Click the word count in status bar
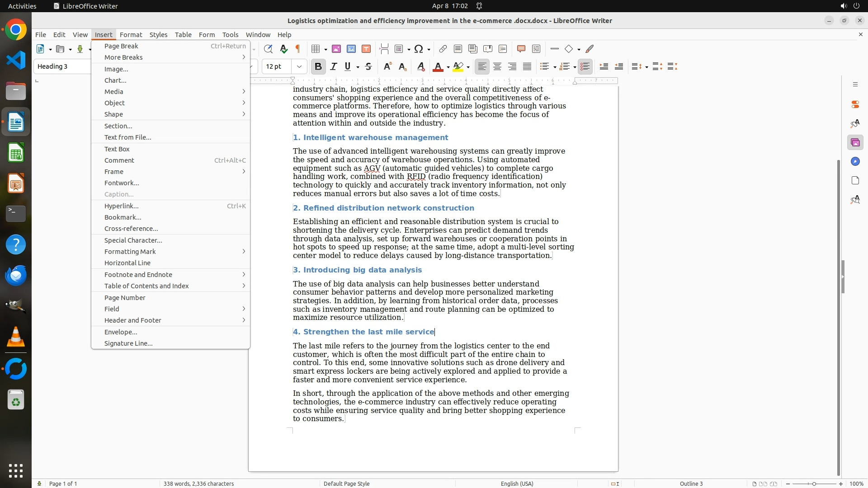The width and height of the screenshot is (868, 488). pos(198,483)
